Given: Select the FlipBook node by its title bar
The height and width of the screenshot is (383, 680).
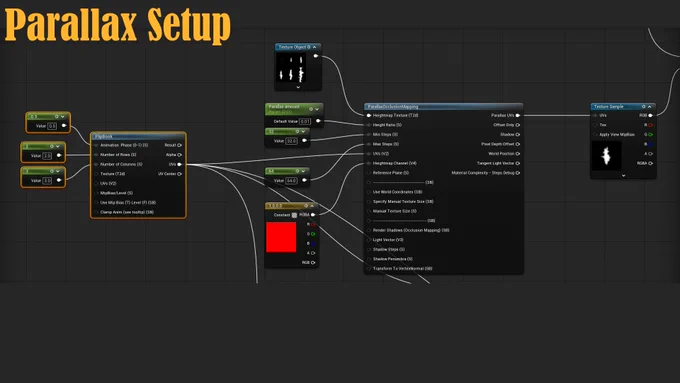Looking at the screenshot, I should pos(138,136).
